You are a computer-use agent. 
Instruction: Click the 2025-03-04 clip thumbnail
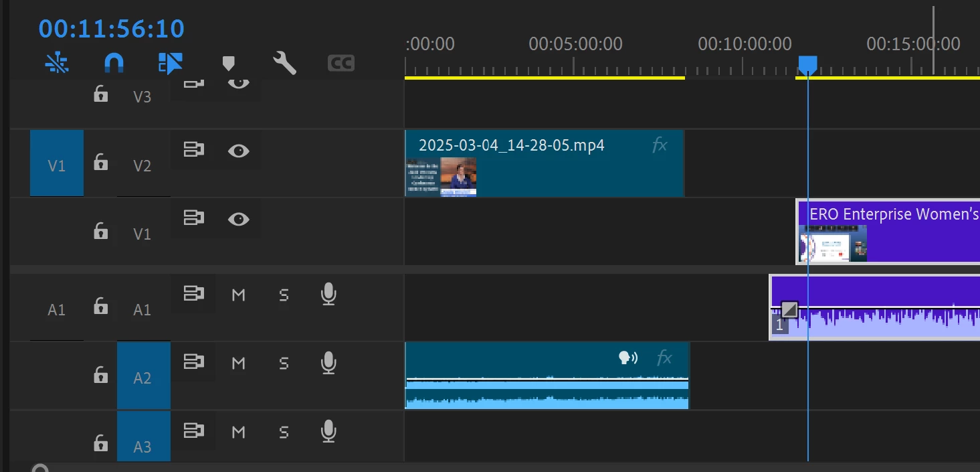[x=442, y=177]
